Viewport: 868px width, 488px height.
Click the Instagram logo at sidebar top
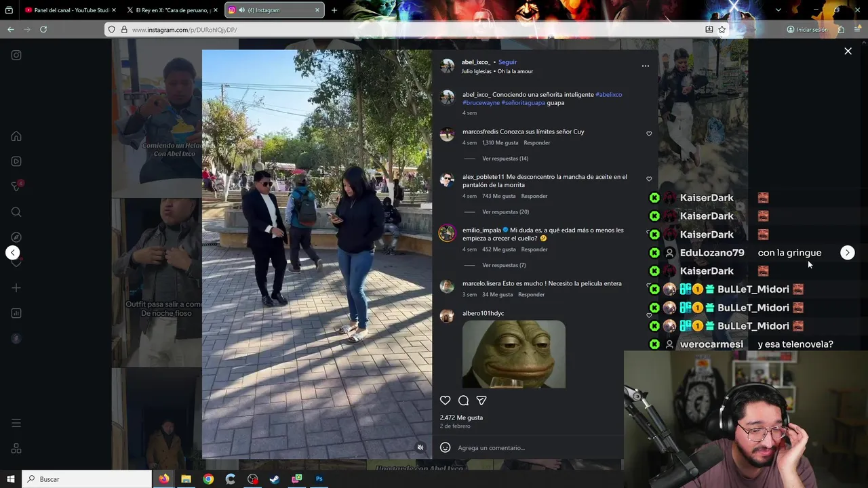point(16,56)
